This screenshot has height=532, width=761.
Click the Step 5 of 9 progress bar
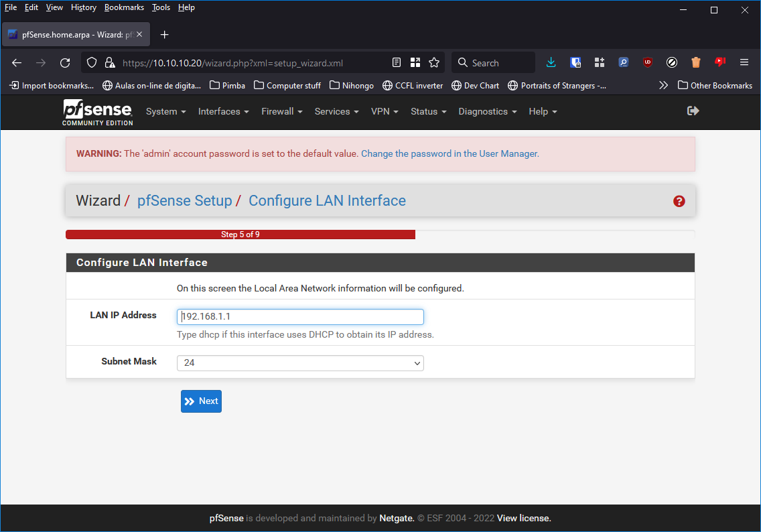click(240, 235)
